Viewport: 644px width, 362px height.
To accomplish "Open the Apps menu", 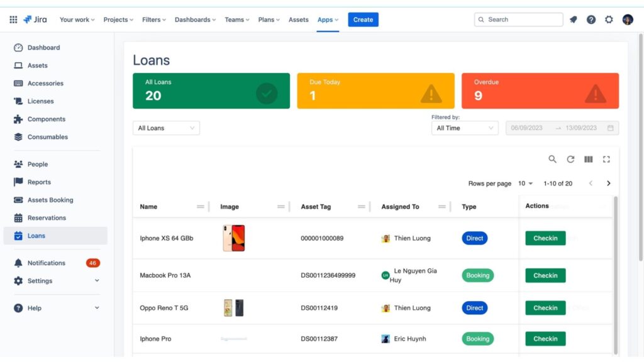I will tap(327, 19).
